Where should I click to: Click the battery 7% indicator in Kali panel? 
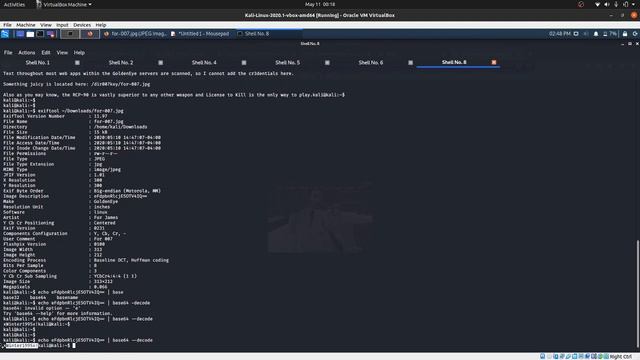tap(610, 34)
